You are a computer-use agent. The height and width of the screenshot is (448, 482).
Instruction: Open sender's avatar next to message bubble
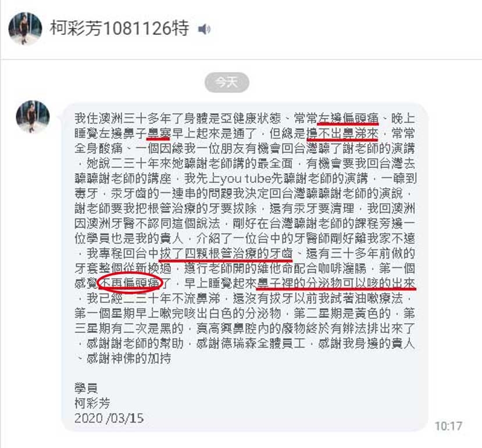(33, 116)
